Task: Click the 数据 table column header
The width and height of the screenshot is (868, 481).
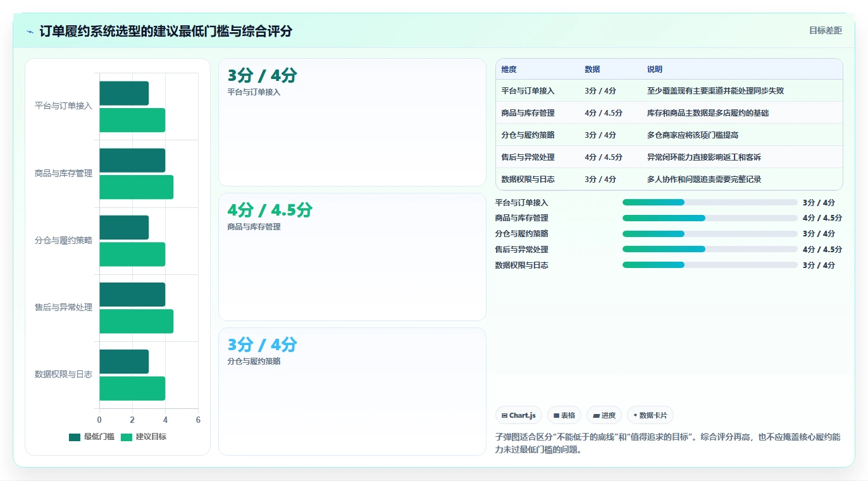Action: tap(592, 70)
